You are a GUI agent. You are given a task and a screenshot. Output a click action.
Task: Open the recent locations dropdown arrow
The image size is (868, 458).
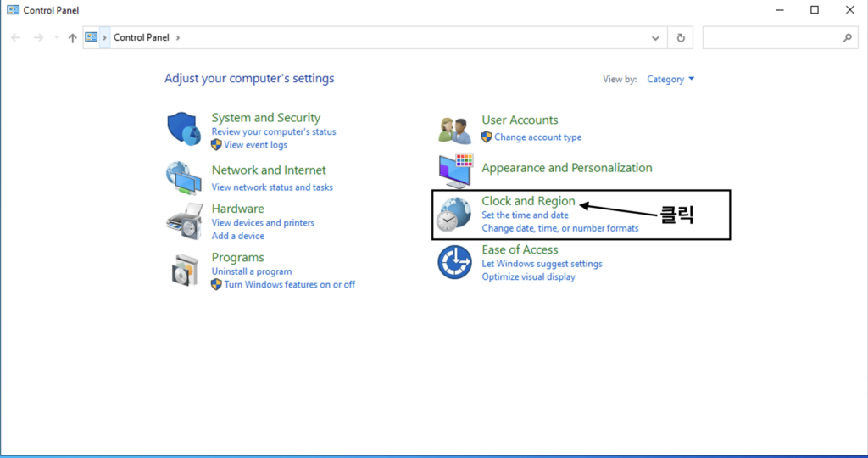[x=57, y=37]
